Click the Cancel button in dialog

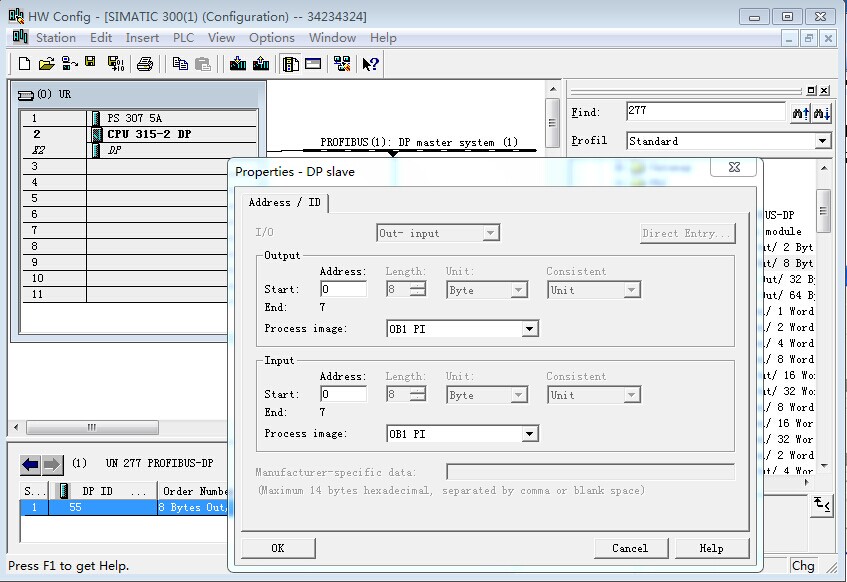pyautogui.click(x=629, y=548)
